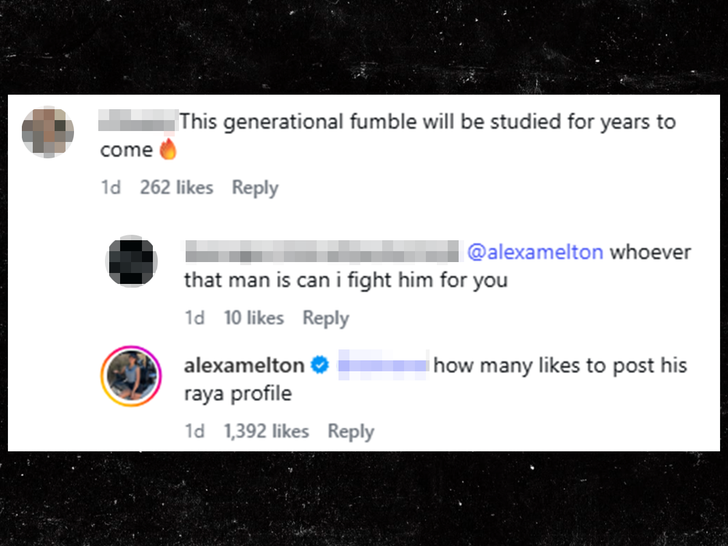Reply to alexamelton's raya profile comment
This screenshot has width=728, height=546.
(351, 431)
